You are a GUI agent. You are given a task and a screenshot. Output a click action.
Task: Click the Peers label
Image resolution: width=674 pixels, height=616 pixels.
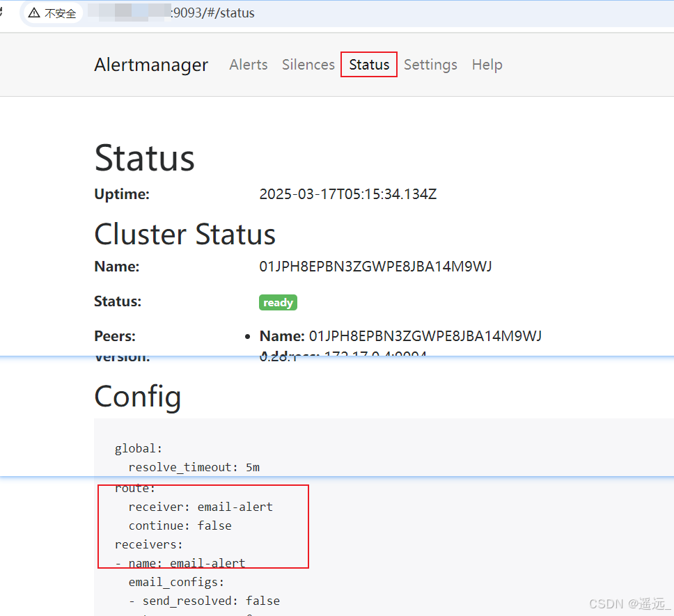(115, 336)
